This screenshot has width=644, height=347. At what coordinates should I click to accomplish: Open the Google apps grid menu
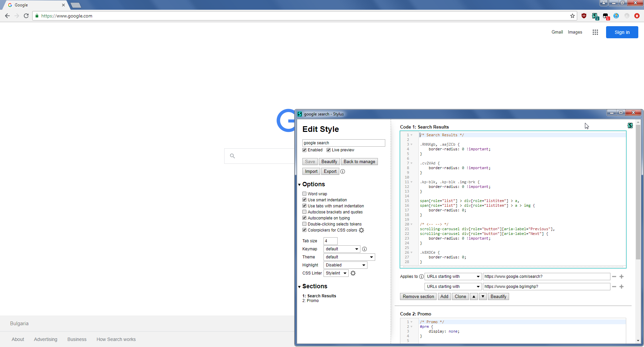[x=595, y=32]
